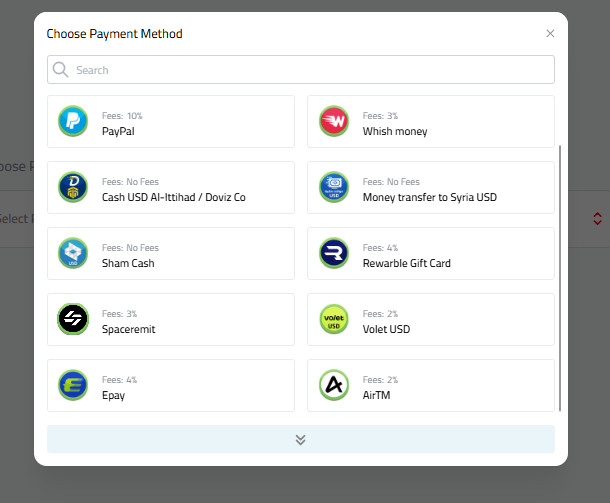
Task: Close the Choose Payment Method dialog
Action: 550,33
